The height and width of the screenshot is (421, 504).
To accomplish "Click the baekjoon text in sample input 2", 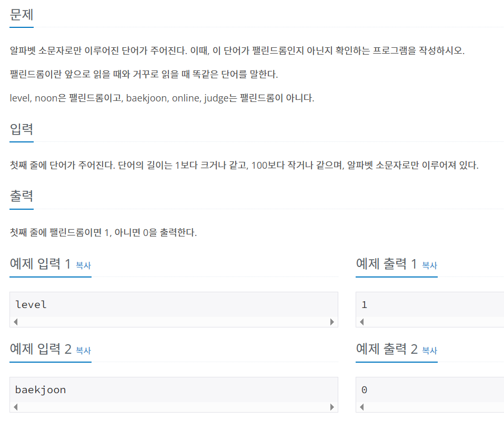I will 41,389.
